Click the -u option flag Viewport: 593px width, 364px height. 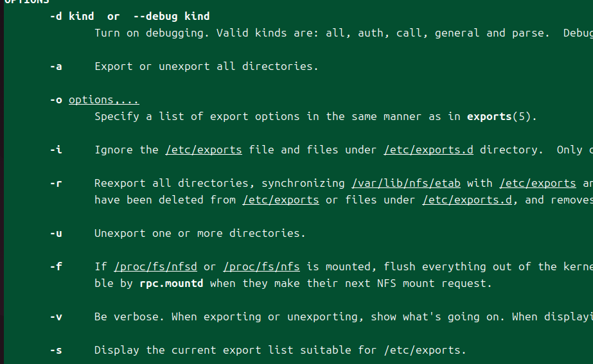pyautogui.click(x=56, y=233)
